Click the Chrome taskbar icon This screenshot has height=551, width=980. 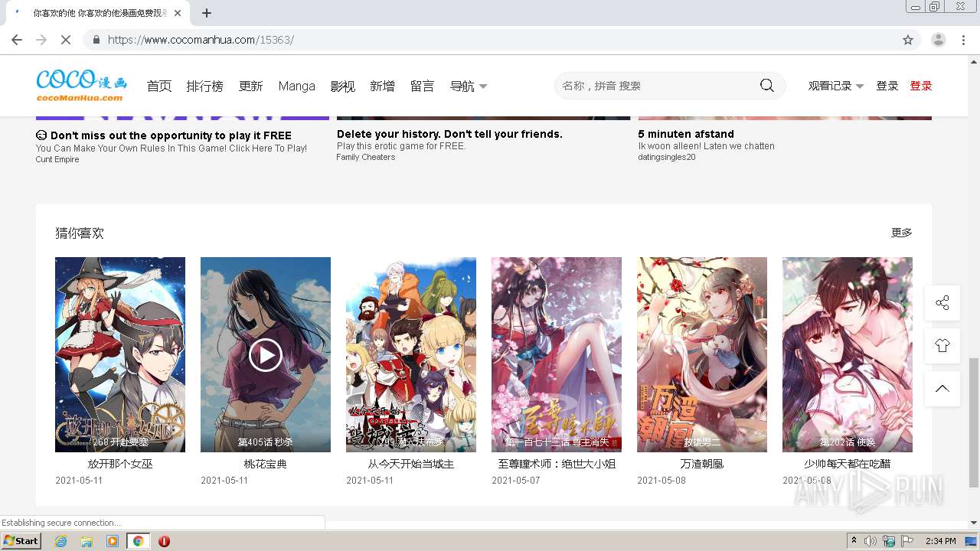139,541
